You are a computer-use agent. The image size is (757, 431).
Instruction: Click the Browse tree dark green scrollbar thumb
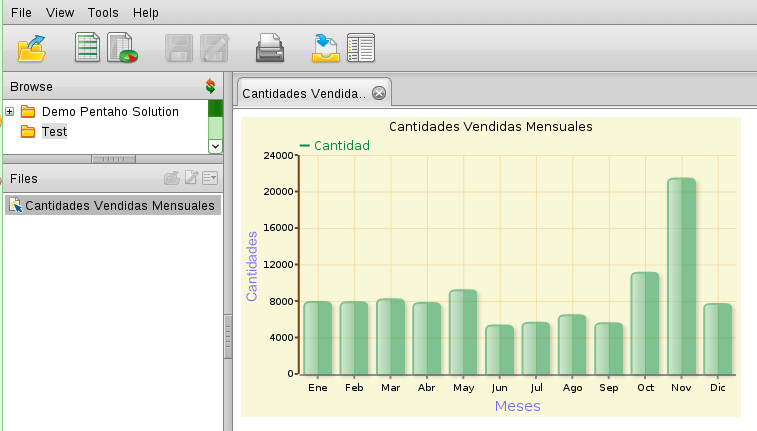215,108
